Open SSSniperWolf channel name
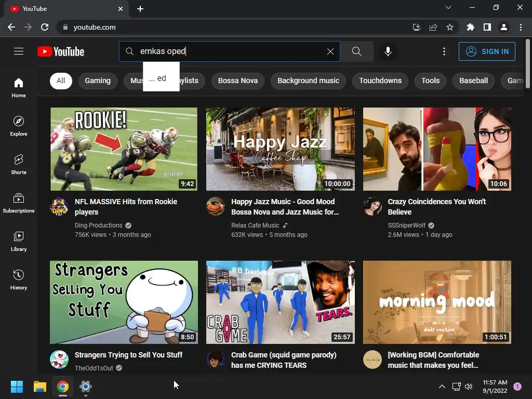 [406, 225]
